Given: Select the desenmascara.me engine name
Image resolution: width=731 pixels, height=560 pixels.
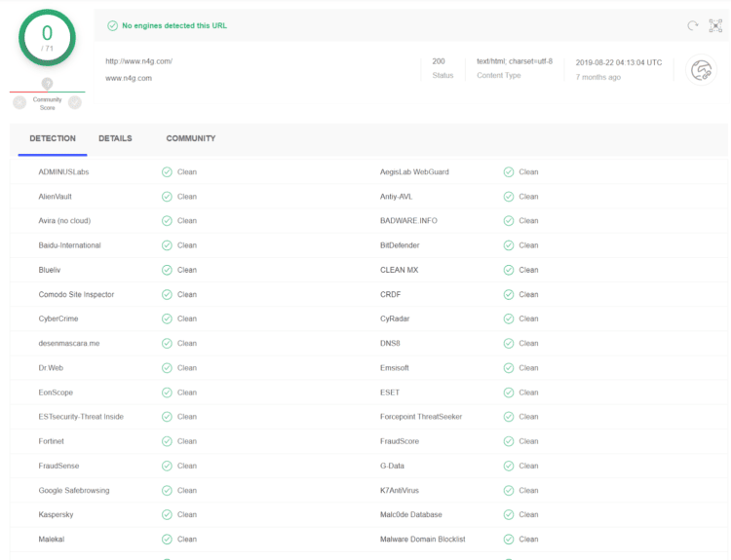Looking at the screenshot, I should point(69,344).
